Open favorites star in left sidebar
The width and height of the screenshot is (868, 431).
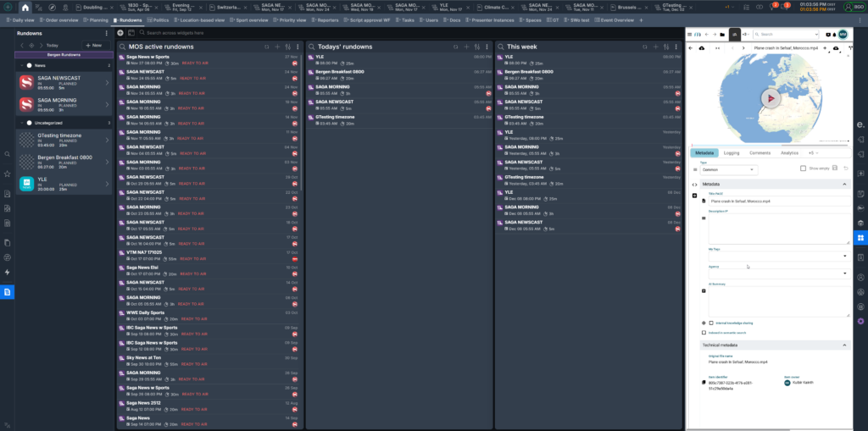(7, 174)
